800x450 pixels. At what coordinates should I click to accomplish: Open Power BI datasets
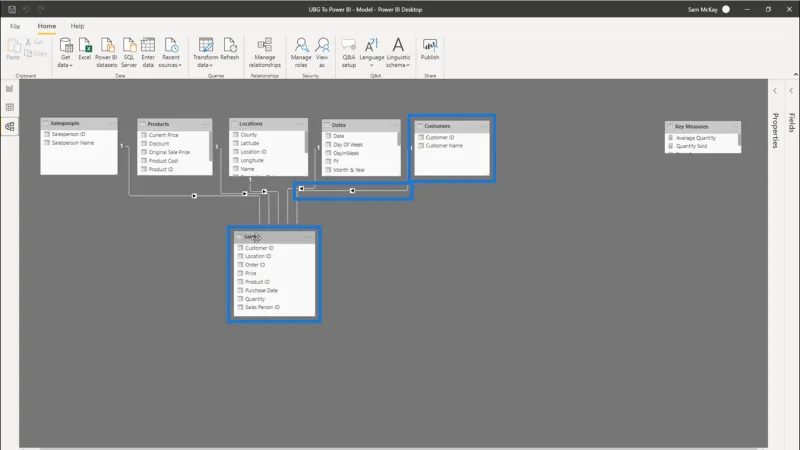106,53
